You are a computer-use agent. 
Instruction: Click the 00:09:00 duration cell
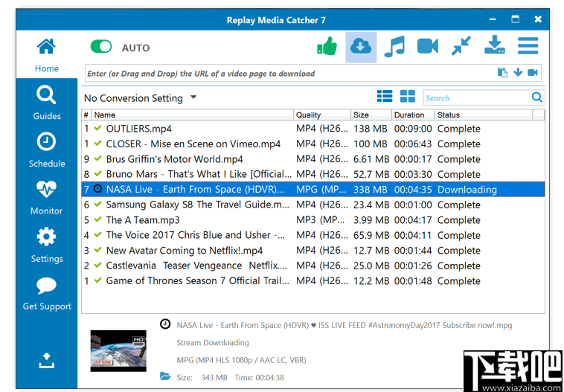point(413,129)
